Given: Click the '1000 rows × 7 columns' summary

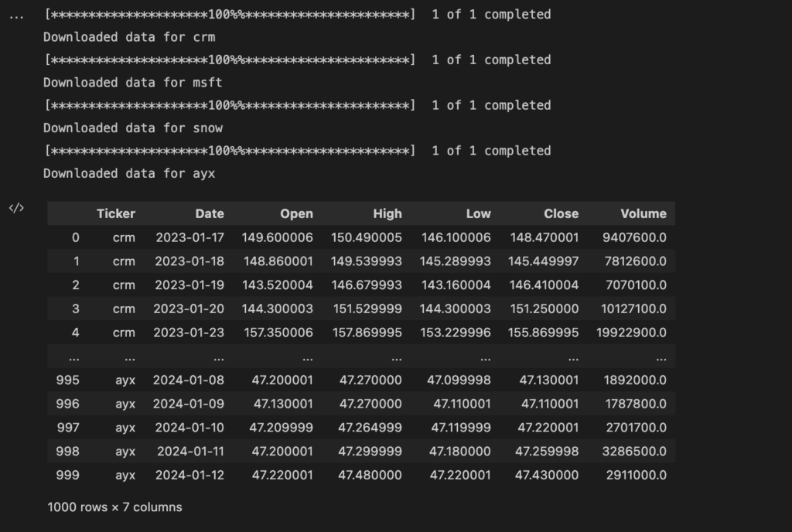Looking at the screenshot, I should point(114,507).
